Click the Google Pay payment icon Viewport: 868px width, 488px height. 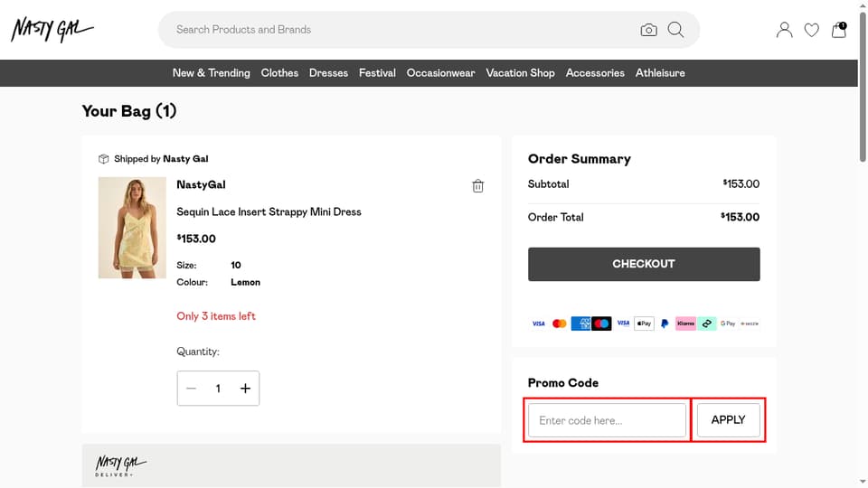[728, 324]
